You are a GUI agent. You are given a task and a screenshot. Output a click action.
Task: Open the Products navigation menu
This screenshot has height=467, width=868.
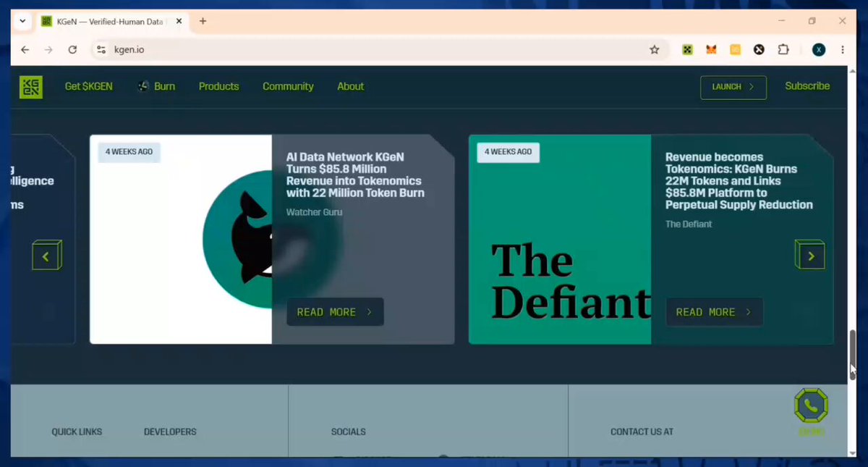pyautogui.click(x=218, y=86)
